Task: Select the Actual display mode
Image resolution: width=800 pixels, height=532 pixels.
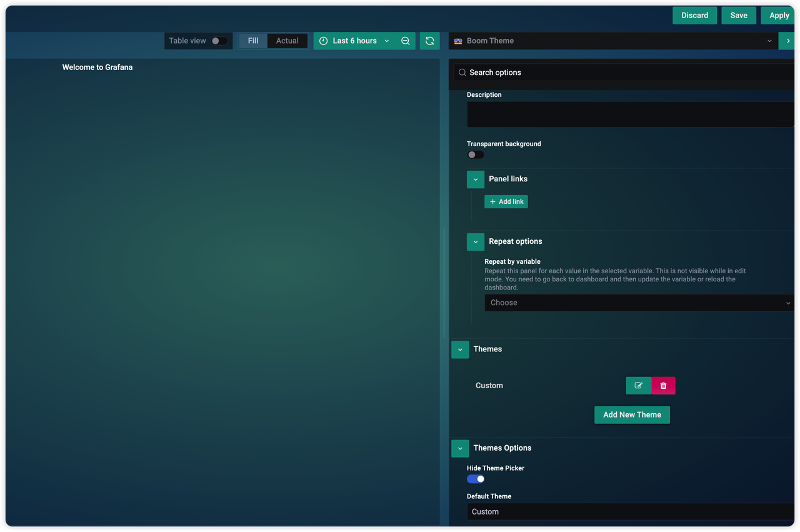Action: (287, 41)
